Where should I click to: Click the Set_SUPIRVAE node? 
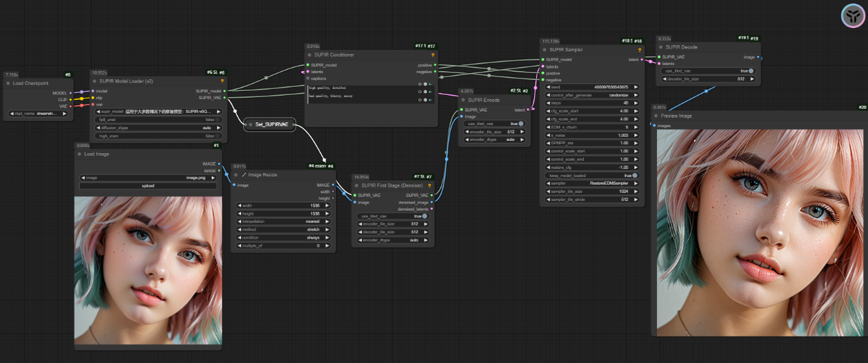(x=270, y=124)
